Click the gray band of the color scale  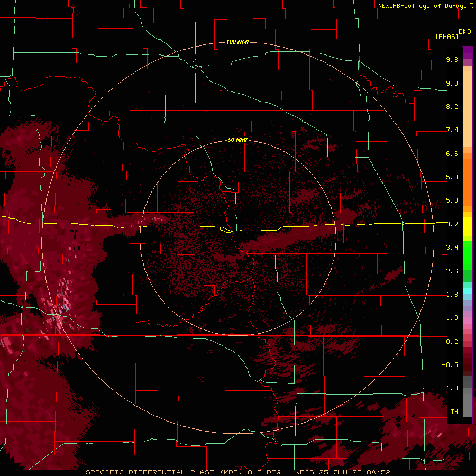467,396
